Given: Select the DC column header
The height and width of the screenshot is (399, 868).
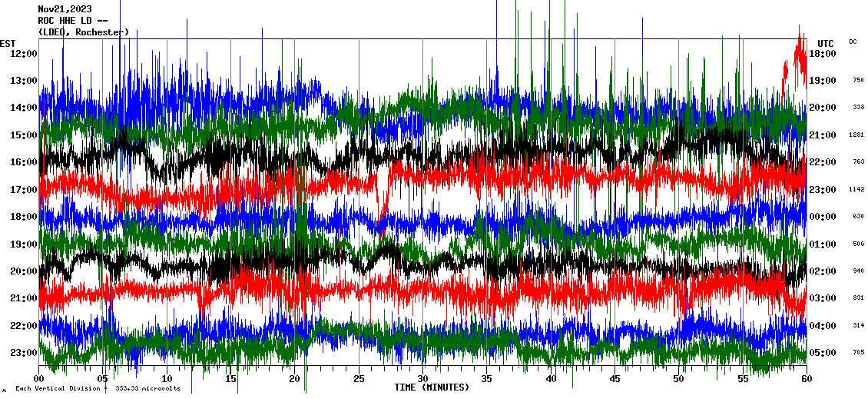Looking at the screenshot, I should [853, 42].
